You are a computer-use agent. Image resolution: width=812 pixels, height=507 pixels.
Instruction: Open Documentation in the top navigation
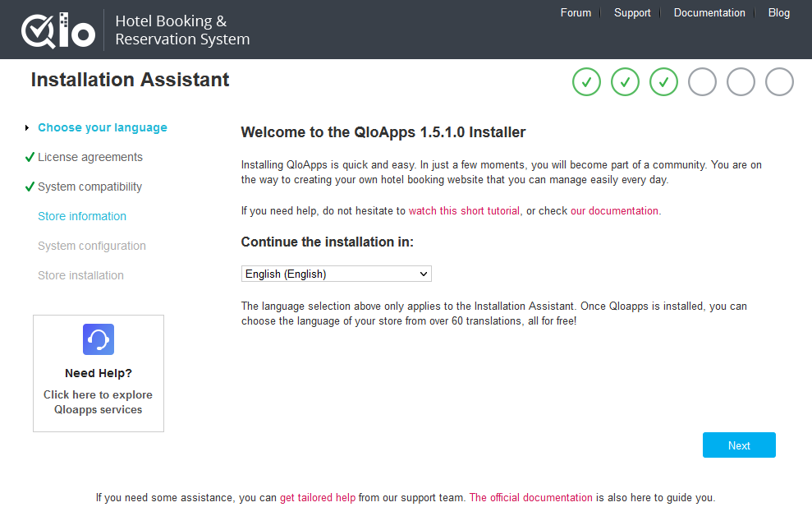coord(709,13)
